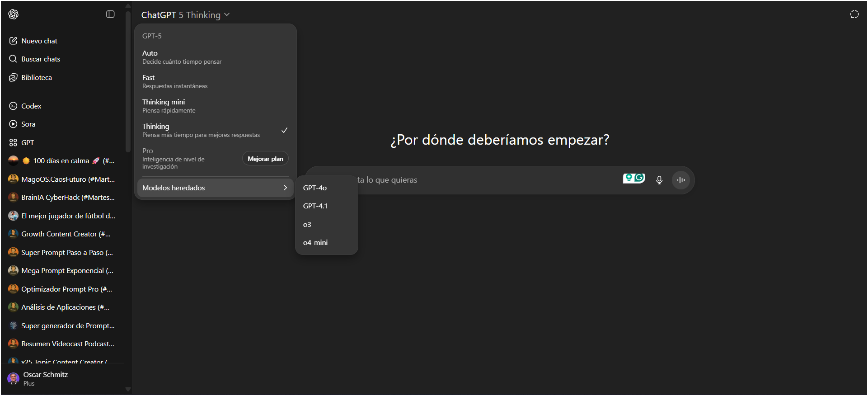Click avatar of Análisis de Aplicaciones
Viewport: 868px width, 396px height.
13,307
